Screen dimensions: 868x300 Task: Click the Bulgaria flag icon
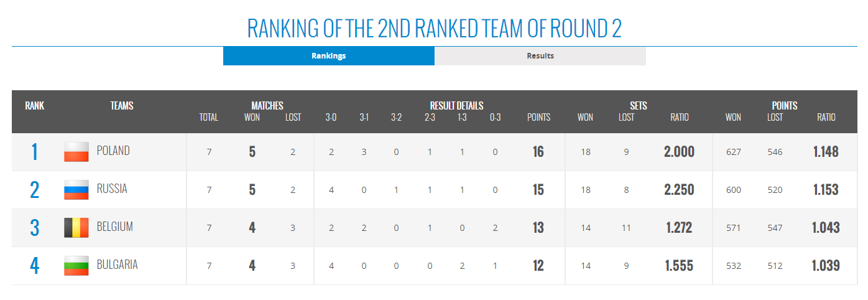[x=76, y=265]
